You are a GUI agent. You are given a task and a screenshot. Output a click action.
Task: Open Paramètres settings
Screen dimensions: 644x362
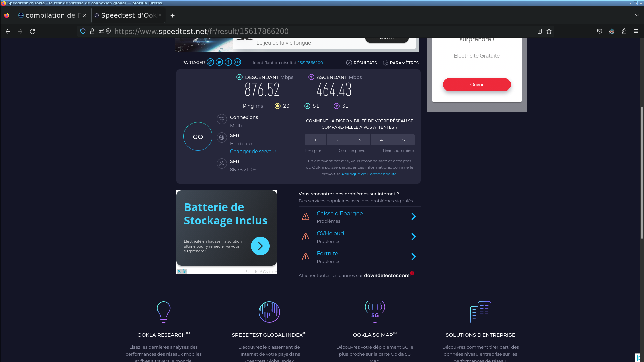401,63
